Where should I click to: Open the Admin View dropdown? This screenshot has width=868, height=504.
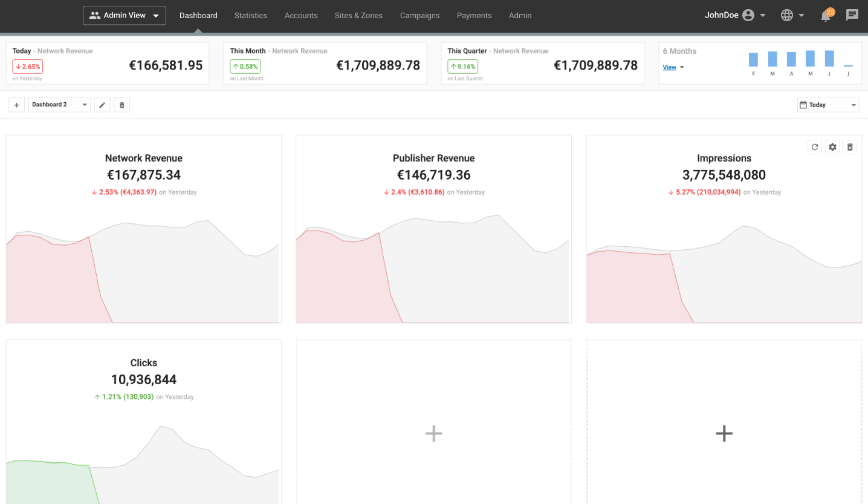click(x=125, y=15)
